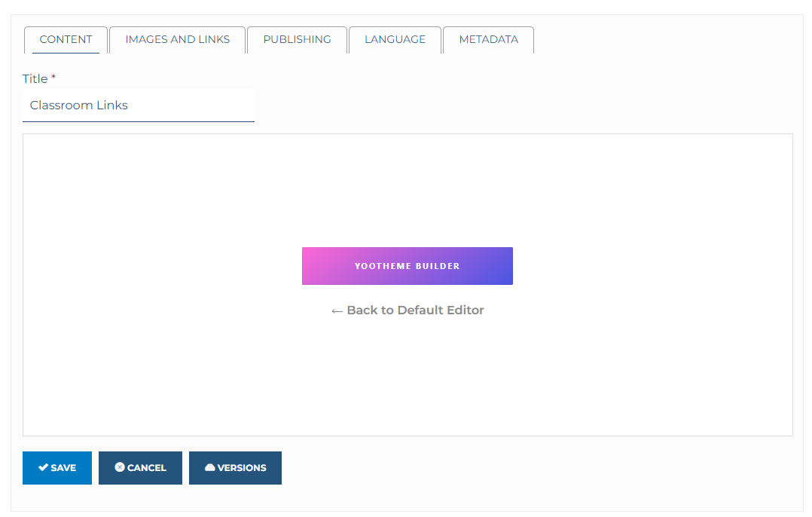Launch the YOOtheme Builder
This screenshot has width=812, height=517.
click(x=408, y=266)
